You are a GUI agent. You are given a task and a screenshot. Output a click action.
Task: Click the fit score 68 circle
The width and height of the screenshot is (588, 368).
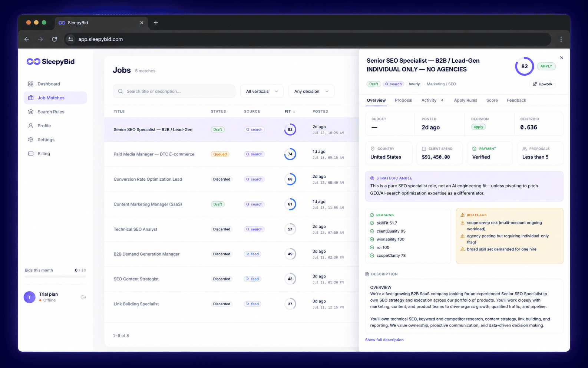tap(290, 179)
